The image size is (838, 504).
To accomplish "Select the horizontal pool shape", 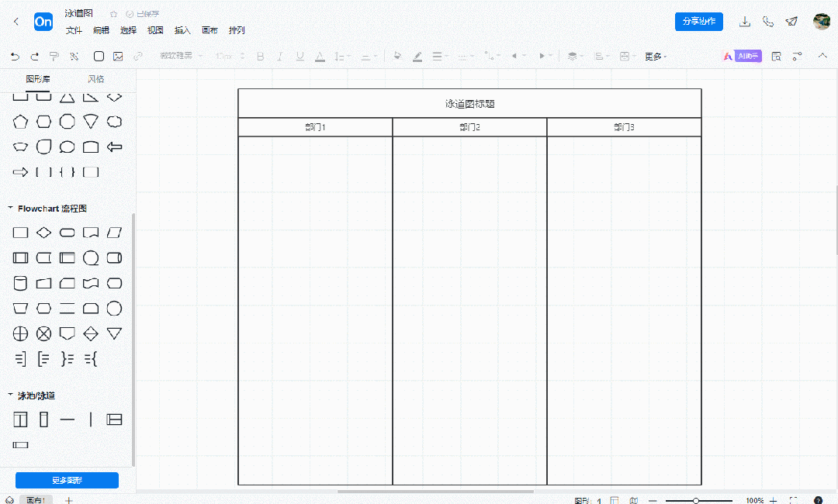I will [x=114, y=419].
